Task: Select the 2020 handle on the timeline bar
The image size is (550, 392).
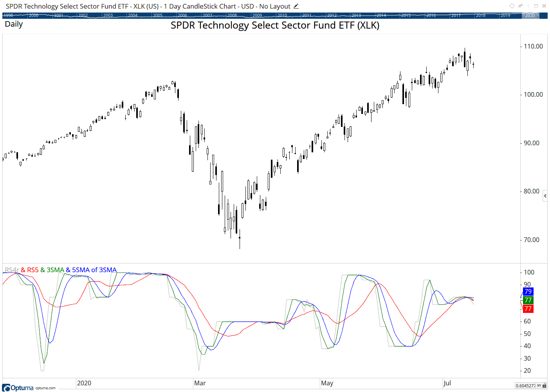Action: (x=530, y=16)
